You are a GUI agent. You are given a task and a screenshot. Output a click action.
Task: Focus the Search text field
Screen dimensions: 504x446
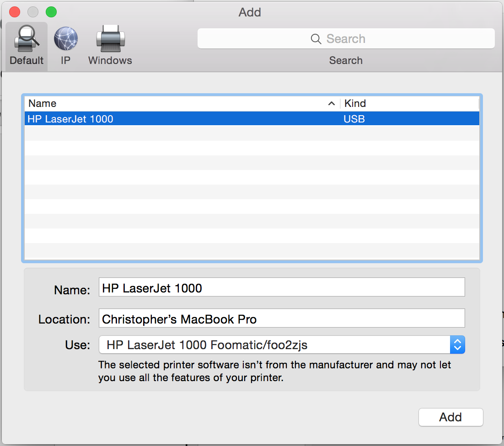click(x=346, y=38)
